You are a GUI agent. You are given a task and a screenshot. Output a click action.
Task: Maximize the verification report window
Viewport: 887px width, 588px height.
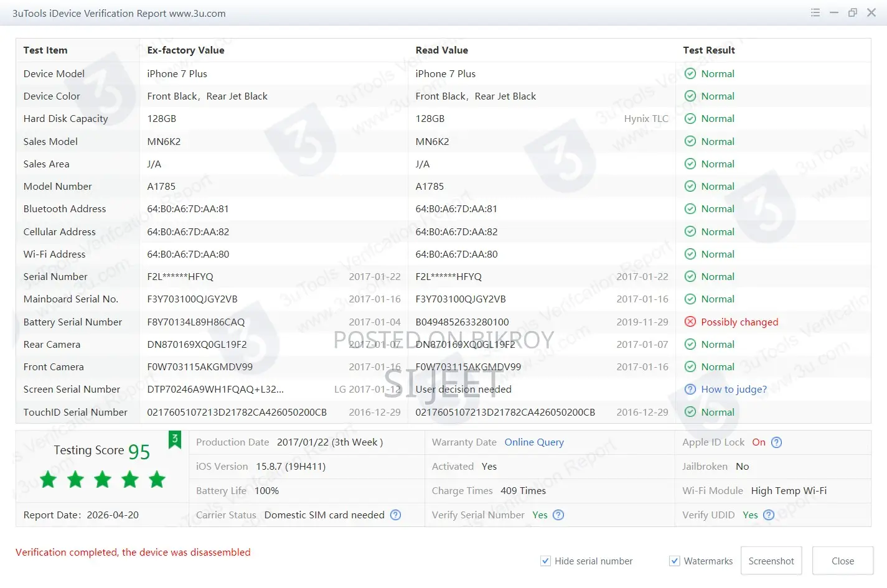[853, 12]
